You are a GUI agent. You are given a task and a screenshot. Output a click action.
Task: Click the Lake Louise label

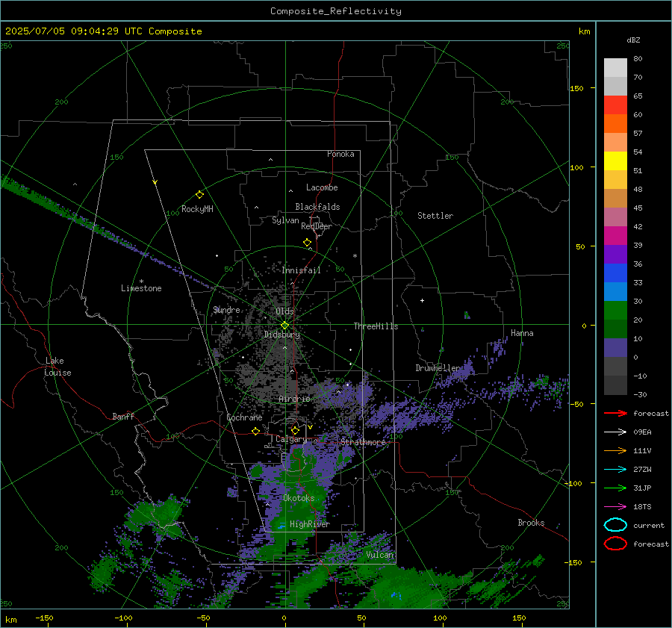click(x=57, y=367)
